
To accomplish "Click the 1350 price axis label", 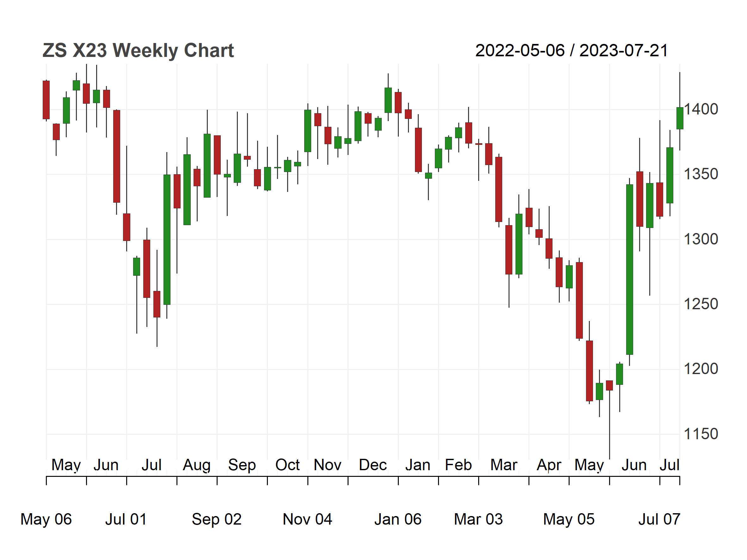I will coord(701,175).
